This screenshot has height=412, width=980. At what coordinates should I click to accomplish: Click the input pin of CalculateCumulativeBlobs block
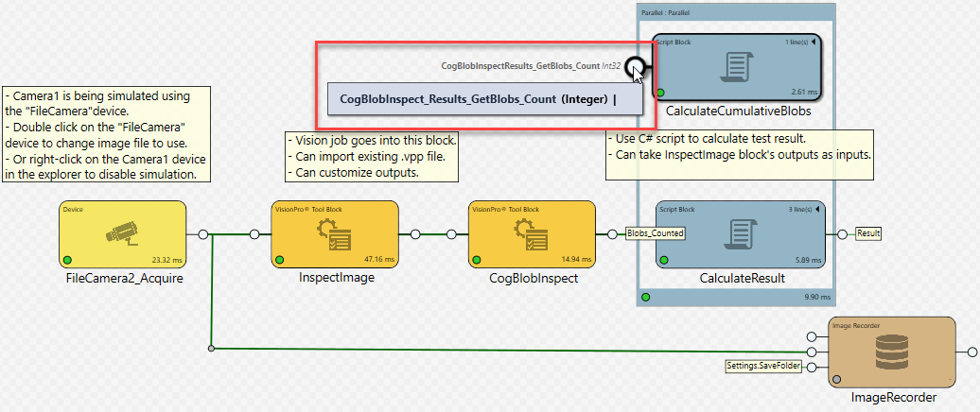click(638, 66)
